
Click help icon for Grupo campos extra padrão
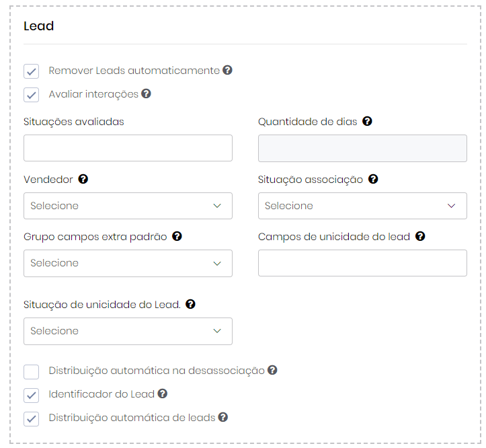pyautogui.click(x=177, y=236)
